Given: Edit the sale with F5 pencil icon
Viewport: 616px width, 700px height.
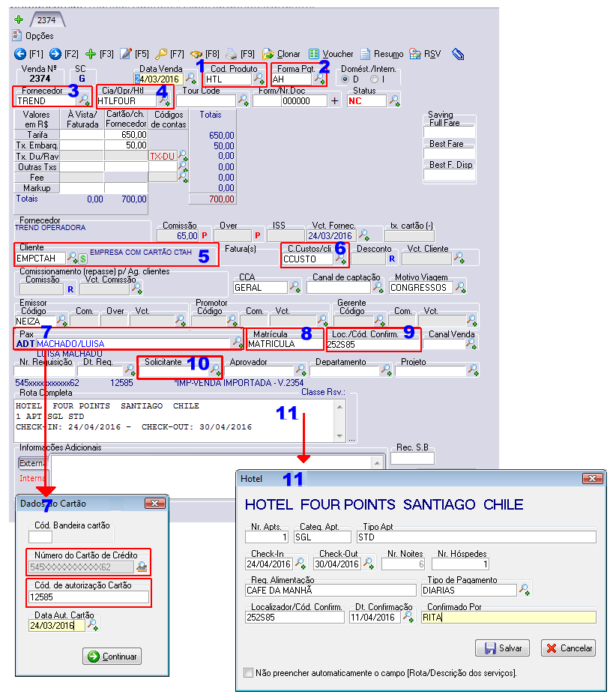Looking at the screenshot, I should pyautogui.click(x=127, y=54).
